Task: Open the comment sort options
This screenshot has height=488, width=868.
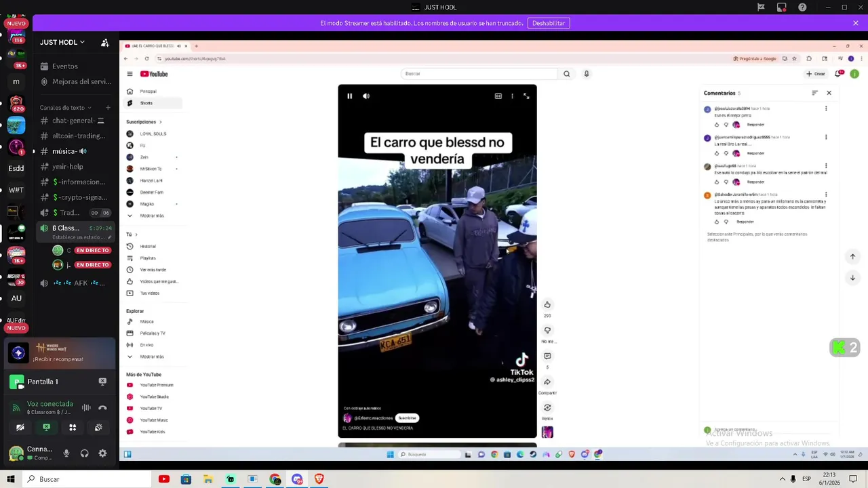Action: click(x=814, y=93)
